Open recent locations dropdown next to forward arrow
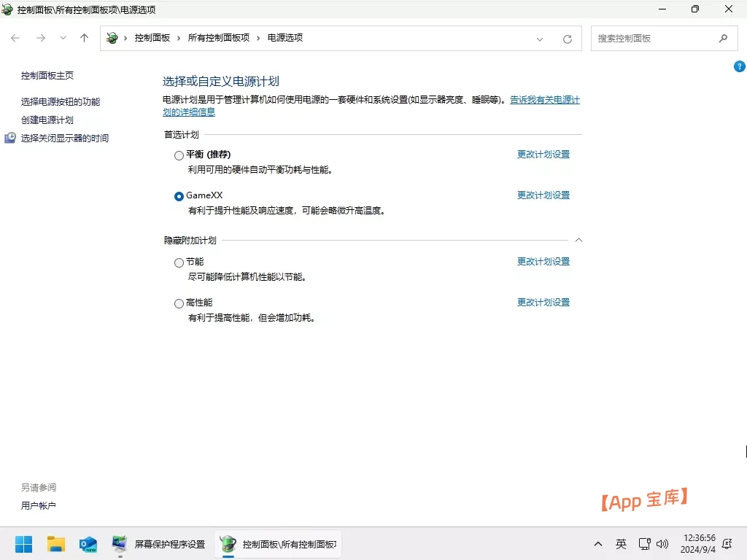This screenshot has width=747, height=560. click(x=63, y=38)
